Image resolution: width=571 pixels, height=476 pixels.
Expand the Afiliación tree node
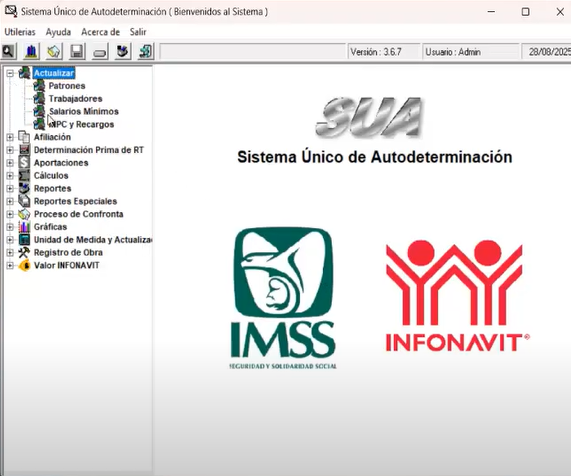click(x=10, y=137)
